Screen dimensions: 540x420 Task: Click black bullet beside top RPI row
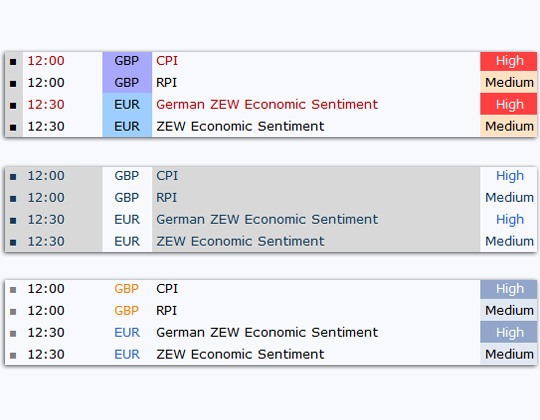click(x=13, y=84)
